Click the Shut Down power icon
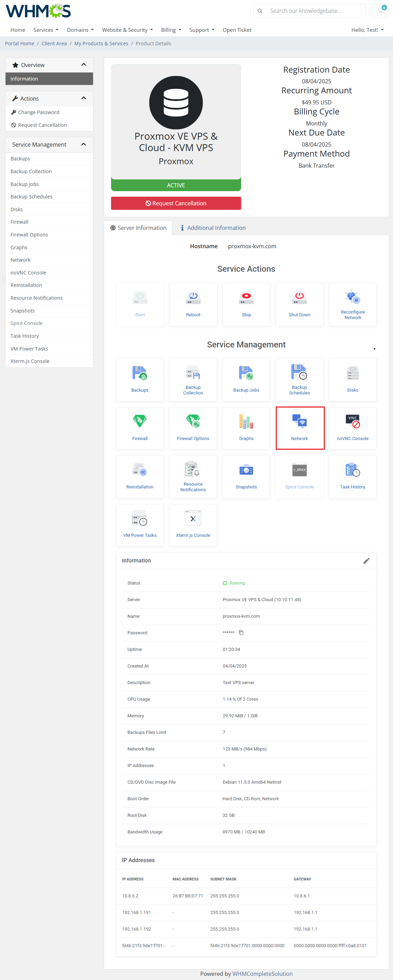 point(299,298)
